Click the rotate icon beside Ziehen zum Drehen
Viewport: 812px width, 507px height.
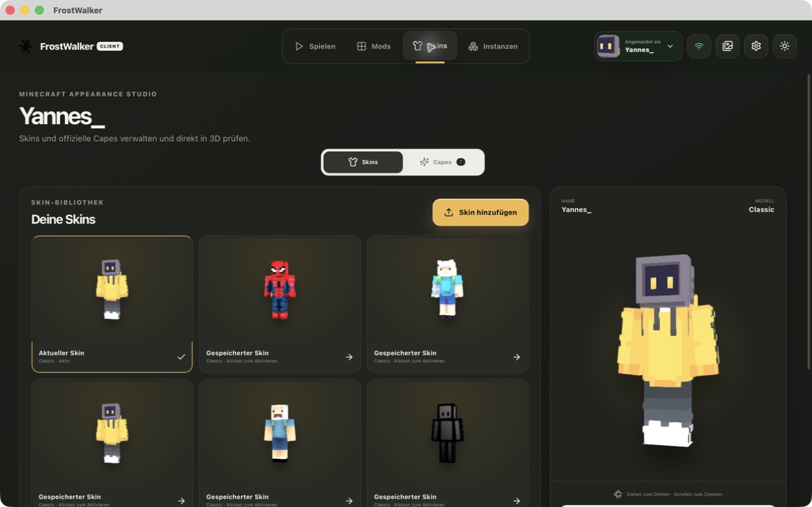(x=618, y=494)
